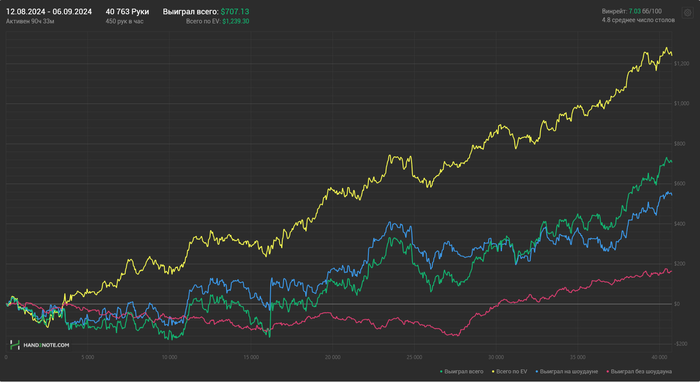
Task: Click the 25 000 x-axis label
Action: [414, 357]
